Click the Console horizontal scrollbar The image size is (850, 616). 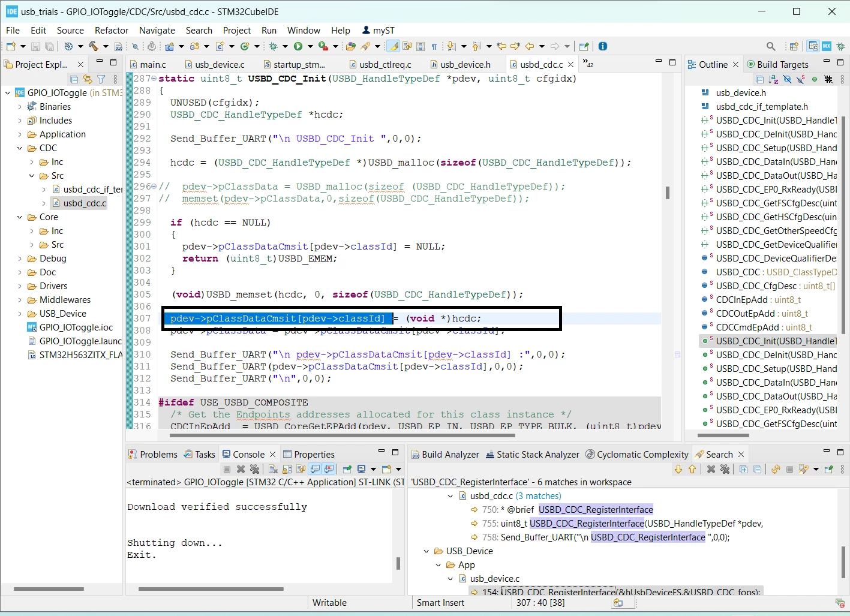pos(211,589)
